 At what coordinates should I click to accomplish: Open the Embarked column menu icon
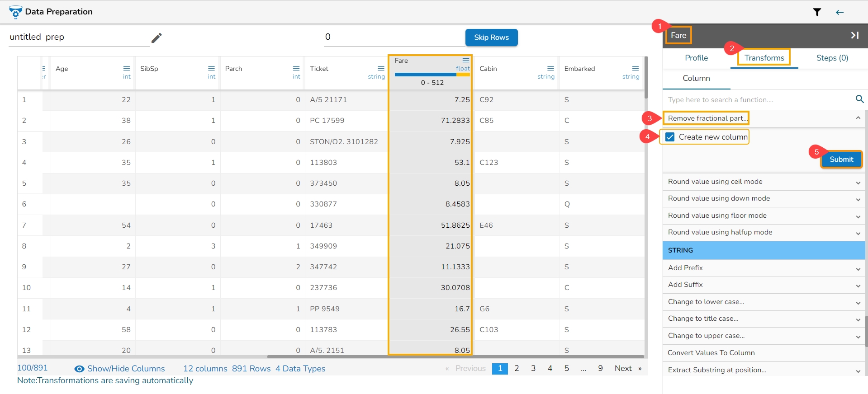coord(635,69)
